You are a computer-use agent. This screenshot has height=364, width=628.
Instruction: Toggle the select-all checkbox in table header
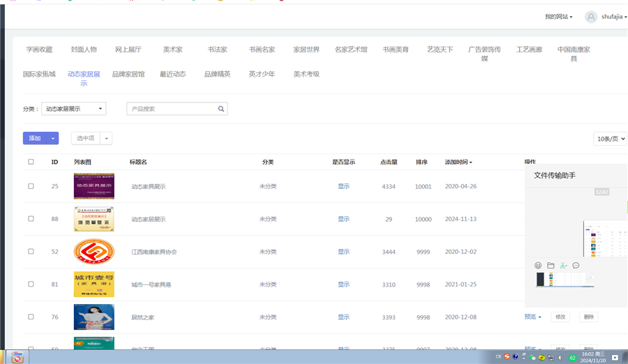[31, 162]
